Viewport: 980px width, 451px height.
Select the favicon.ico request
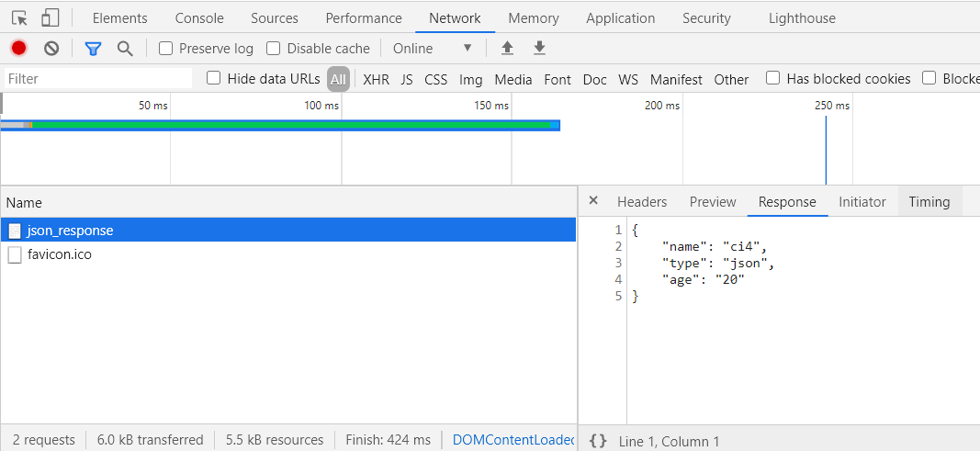click(60, 254)
